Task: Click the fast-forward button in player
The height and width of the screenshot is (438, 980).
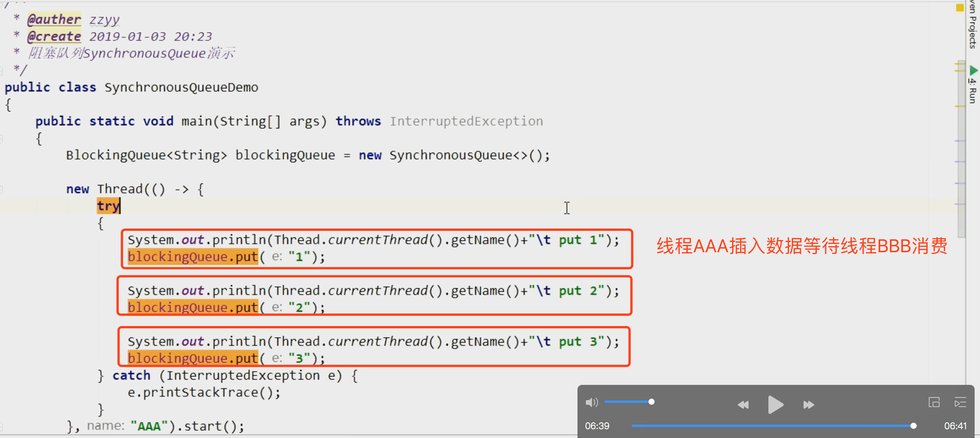Action: [808, 405]
